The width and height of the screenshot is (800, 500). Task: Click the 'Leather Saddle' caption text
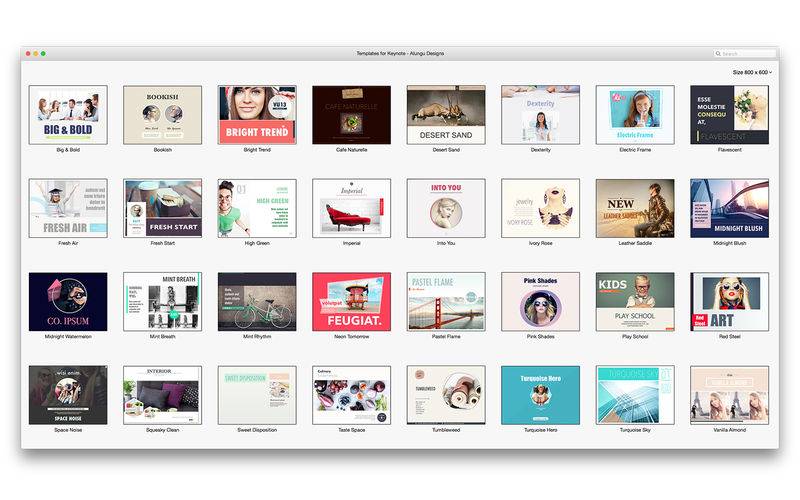pos(635,243)
